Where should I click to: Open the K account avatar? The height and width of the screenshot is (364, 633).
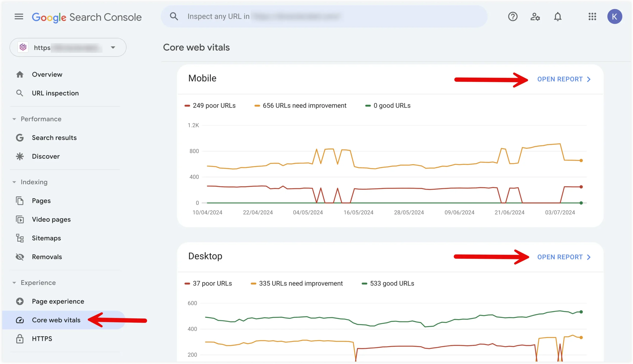click(x=614, y=17)
